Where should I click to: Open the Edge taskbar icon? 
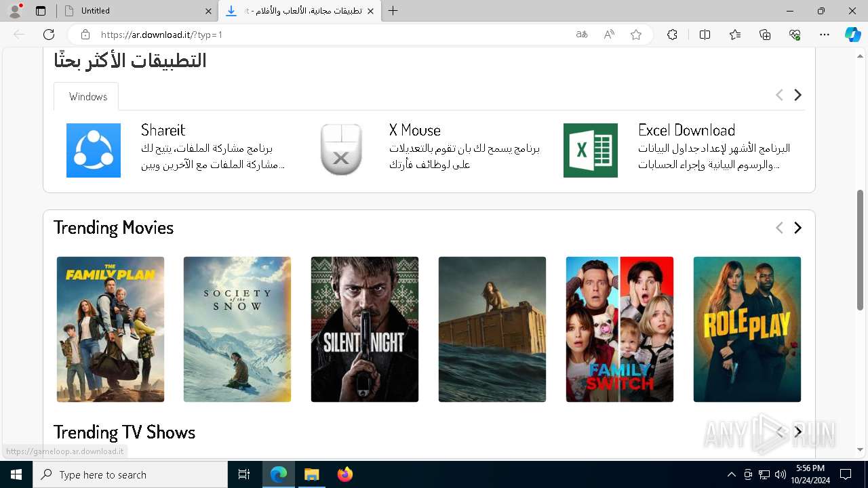coord(279,474)
